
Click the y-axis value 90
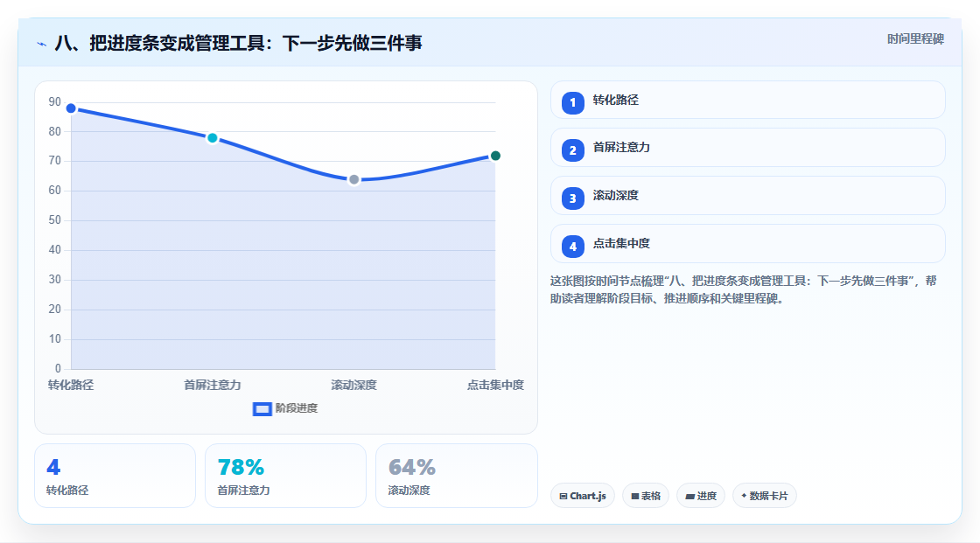(x=55, y=101)
